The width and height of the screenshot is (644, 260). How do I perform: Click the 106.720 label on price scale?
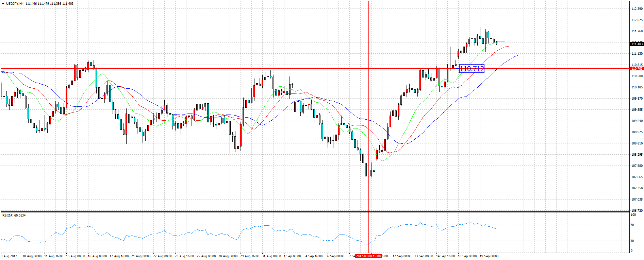pos(637,210)
